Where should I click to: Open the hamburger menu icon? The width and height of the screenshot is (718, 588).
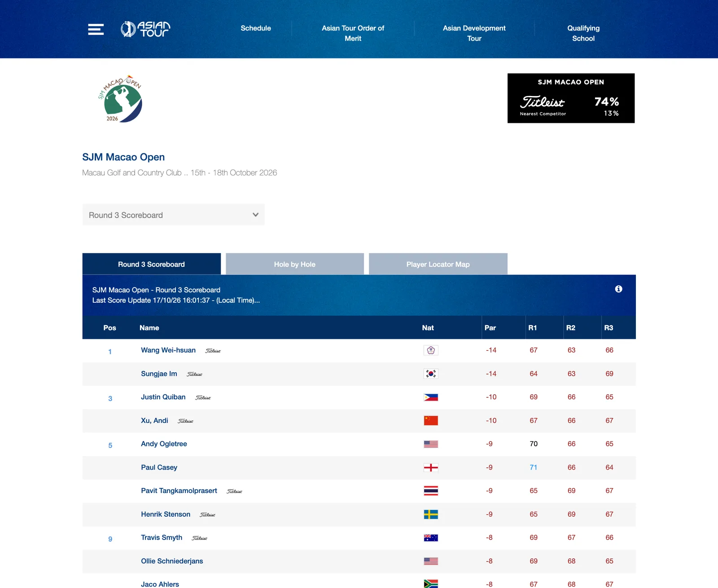tap(96, 30)
